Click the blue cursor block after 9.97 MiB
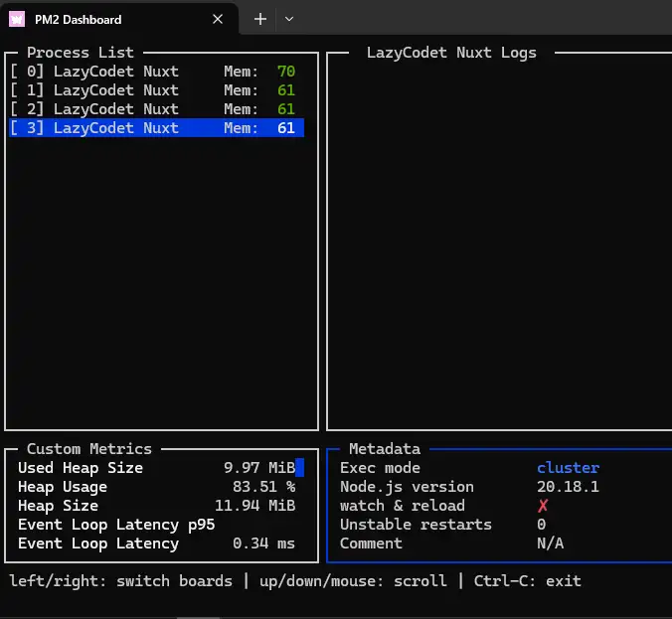Image resolution: width=672 pixels, height=619 pixels. (300, 467)
